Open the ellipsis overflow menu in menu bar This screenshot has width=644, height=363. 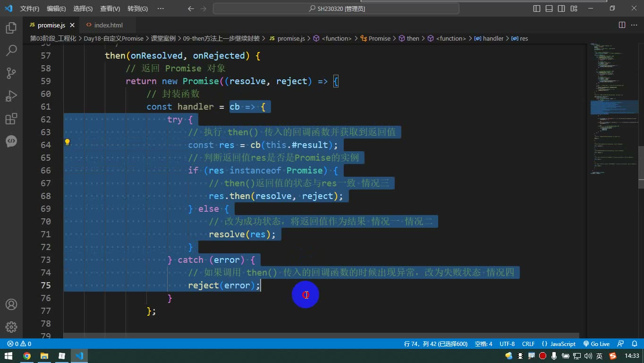[x=161, y=9]
